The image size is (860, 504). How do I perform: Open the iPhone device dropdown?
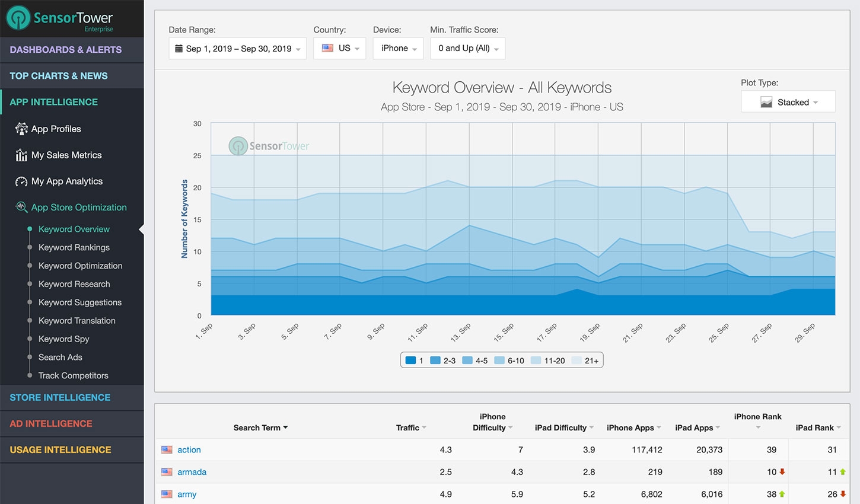tap(398, 49)
